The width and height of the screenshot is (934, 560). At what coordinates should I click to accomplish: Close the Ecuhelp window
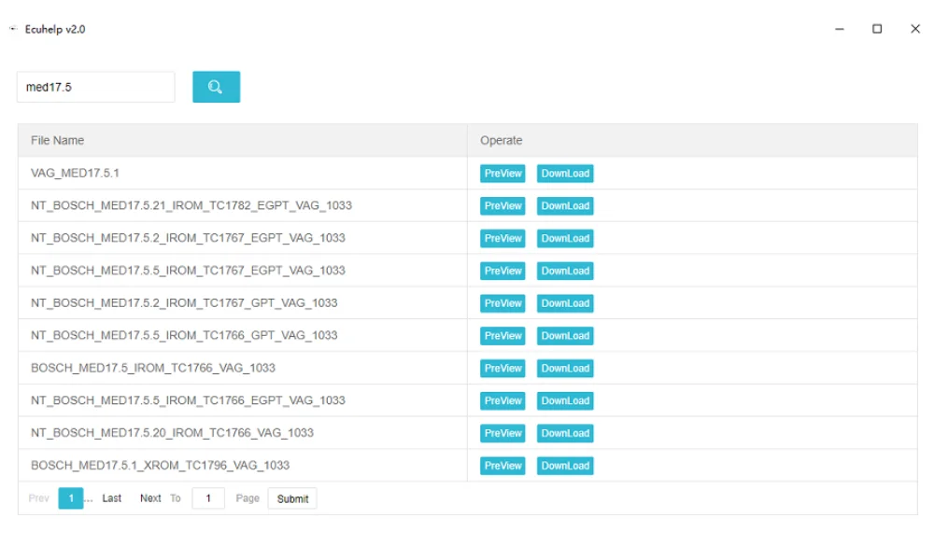click(915, 29)
